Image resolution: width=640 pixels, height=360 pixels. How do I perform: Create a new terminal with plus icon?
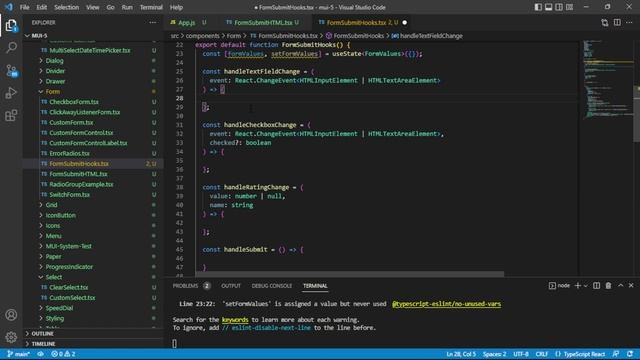tap(577, 286)
